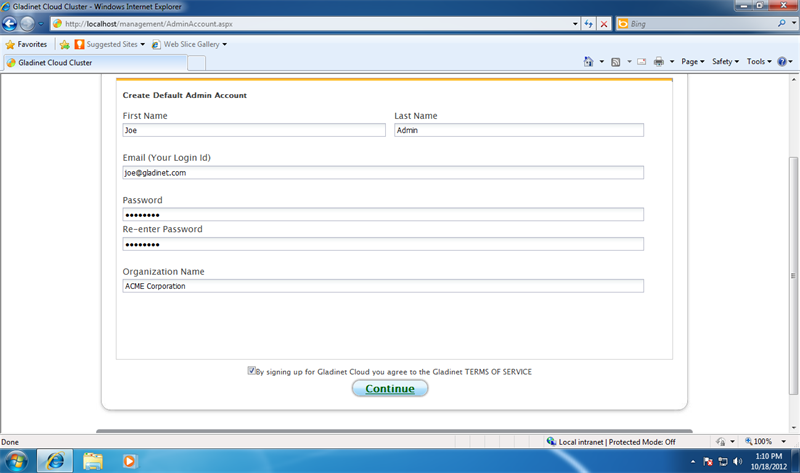The height and width of the screenshot is (473, 800).
Task: Click the RSS feeds icon
Action: click(x=616, y=62)
